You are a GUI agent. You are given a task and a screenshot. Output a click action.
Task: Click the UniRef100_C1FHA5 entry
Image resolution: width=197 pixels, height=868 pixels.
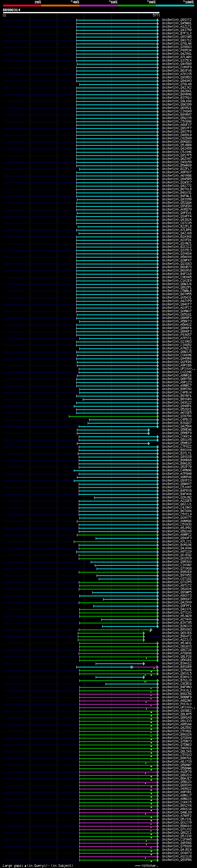177,839
